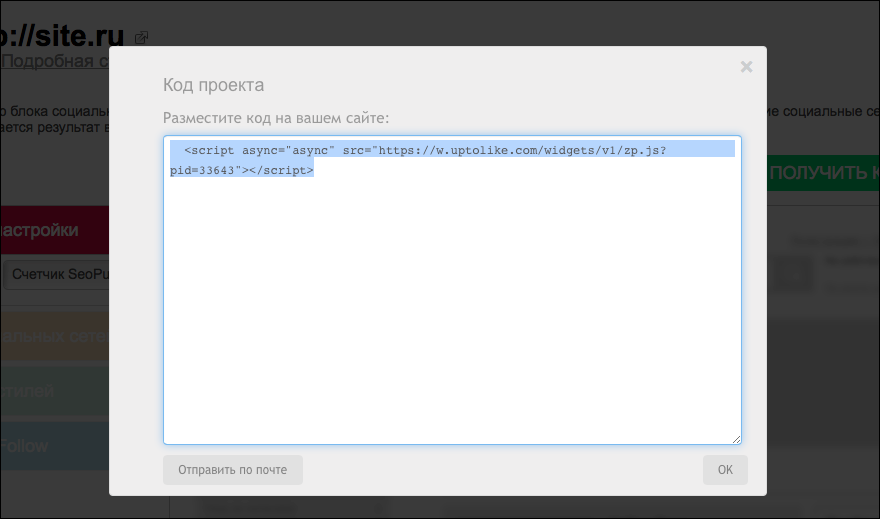This screenshot has width=880, height=519.
Task: Close the Код проекта dialog with X
Action: [746, 67]
